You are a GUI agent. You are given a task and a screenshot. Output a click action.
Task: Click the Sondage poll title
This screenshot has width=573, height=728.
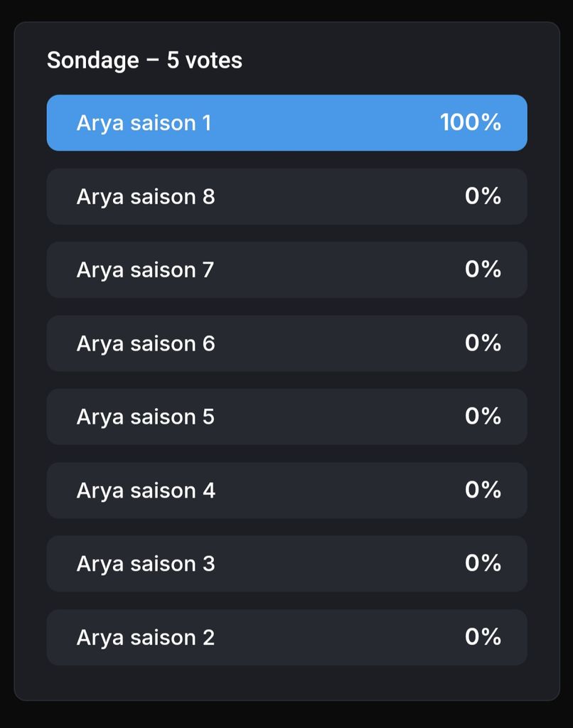[x=93, y=61]
